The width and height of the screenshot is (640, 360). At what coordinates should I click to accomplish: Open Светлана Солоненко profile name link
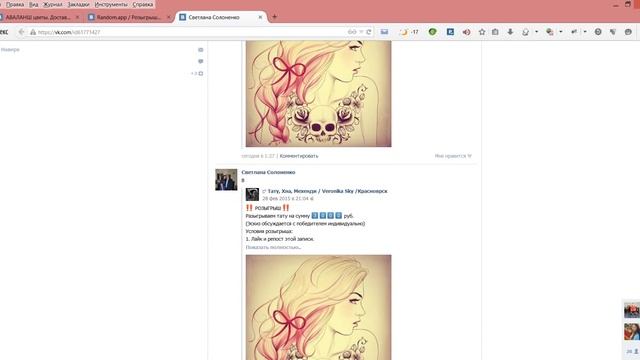pos(268,172)
